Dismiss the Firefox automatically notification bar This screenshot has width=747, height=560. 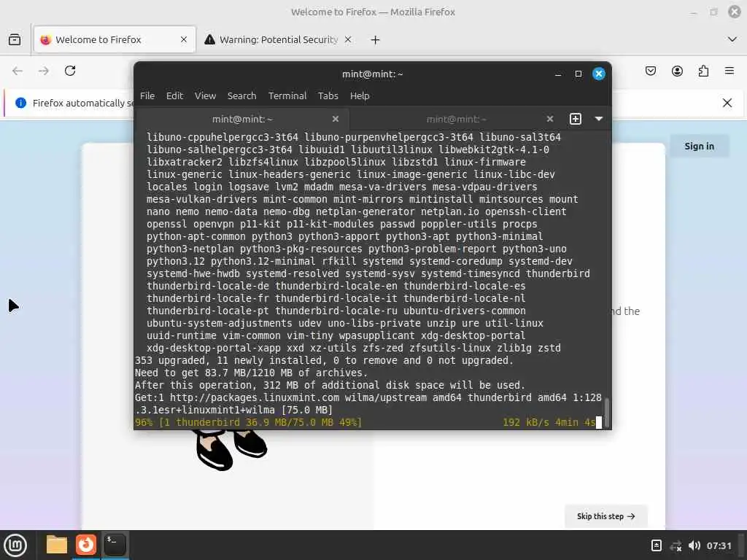(727, 103)
